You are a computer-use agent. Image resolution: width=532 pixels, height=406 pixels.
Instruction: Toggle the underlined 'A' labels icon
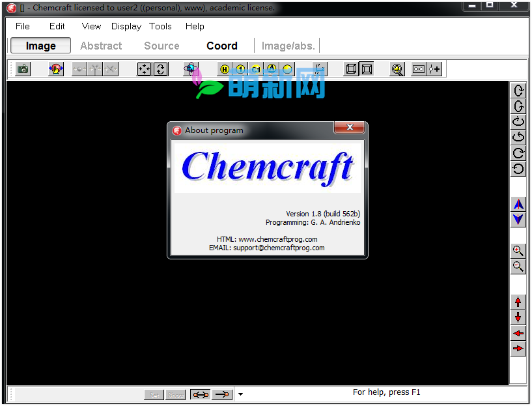coord(272,69)
